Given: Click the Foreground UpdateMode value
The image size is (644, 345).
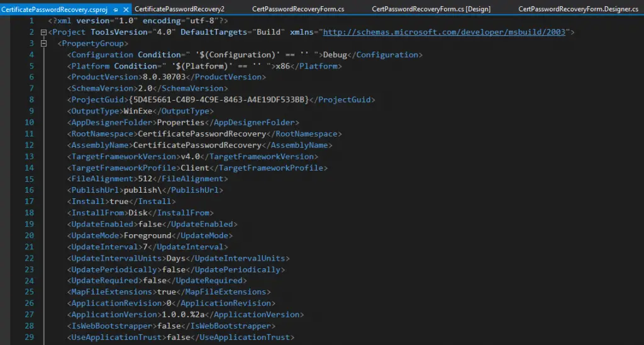Looking at the screenshot, I should click(x=149, y=235).
